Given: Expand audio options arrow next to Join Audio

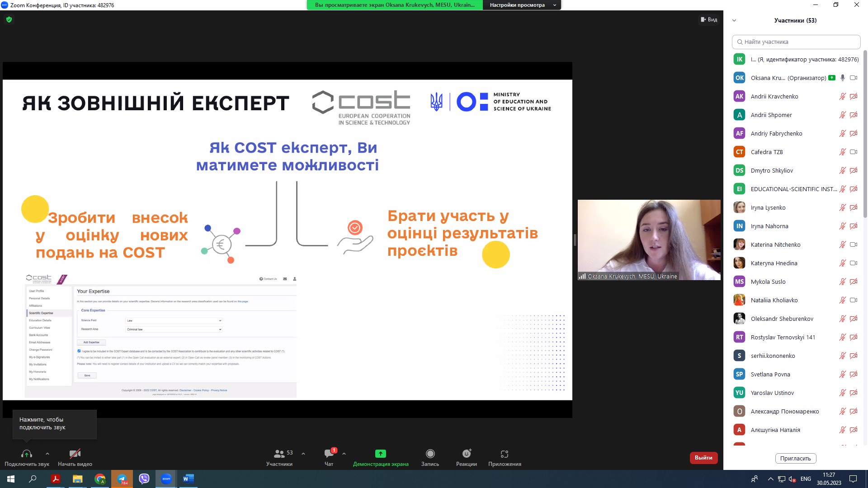Looking at the screenshot, I should [47, 454].
